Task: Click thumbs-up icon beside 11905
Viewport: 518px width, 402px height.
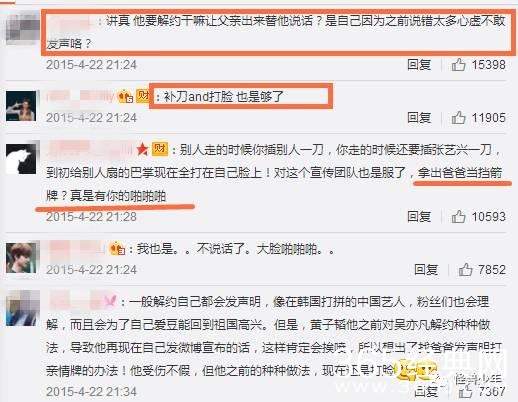Action: pyautogui.click(x=459, y=117)
